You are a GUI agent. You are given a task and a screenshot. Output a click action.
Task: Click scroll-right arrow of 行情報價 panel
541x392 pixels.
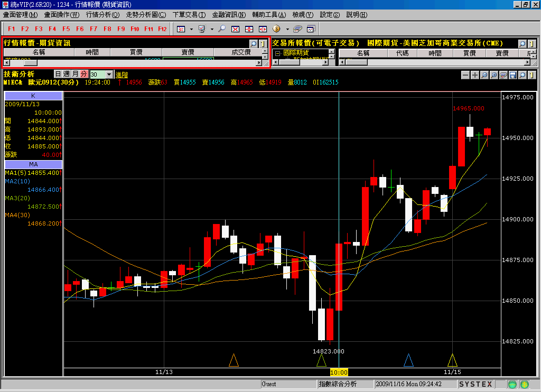259,63
